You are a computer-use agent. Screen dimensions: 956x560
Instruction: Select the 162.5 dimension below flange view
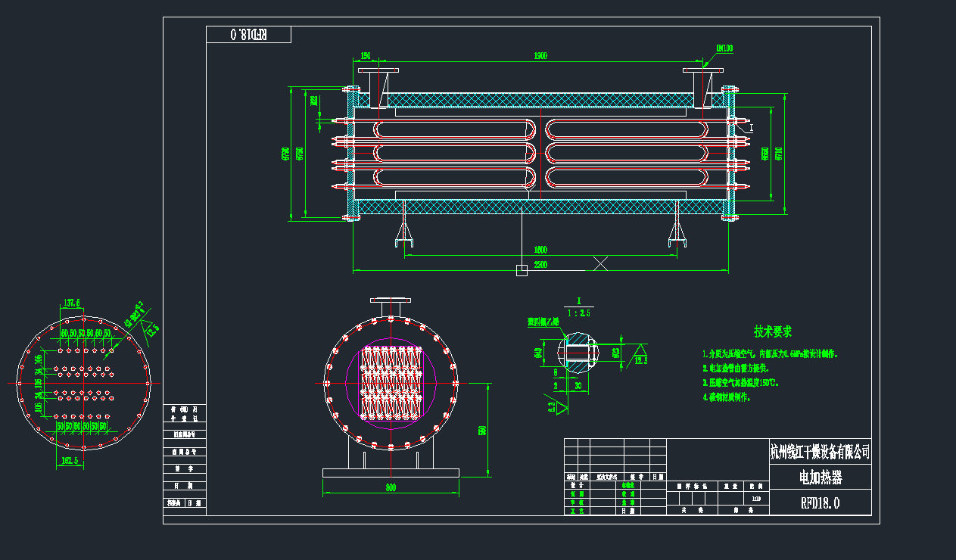pyautogui.click(x=69, y=459)
